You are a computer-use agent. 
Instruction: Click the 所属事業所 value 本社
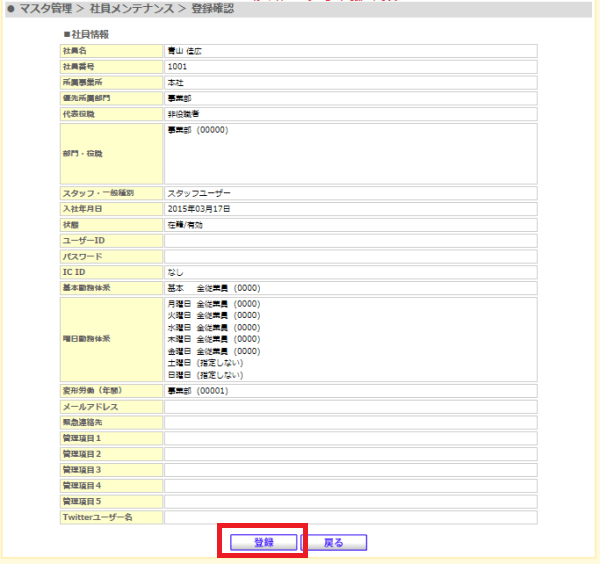point(176,83)
